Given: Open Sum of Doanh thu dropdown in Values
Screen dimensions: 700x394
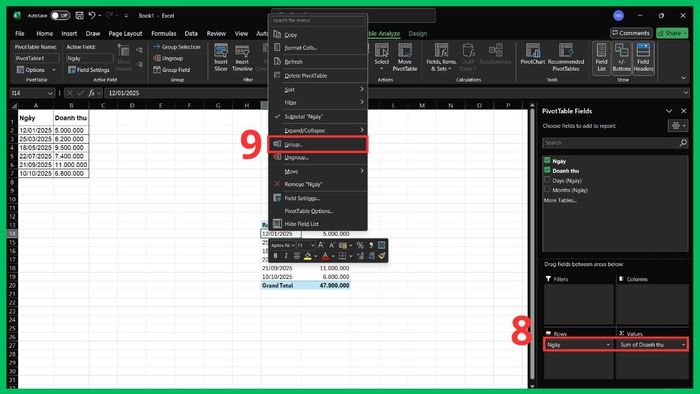Looking at the screenshot, I should 683,345.
